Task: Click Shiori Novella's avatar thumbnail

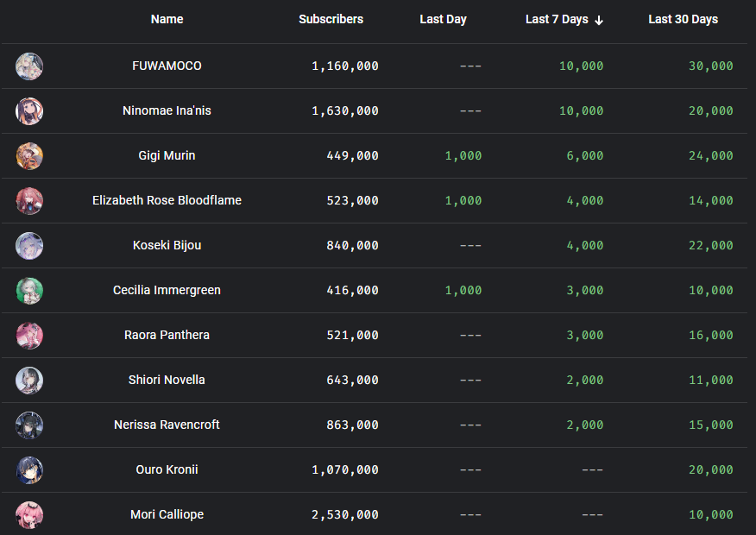Action: point(29,381)
